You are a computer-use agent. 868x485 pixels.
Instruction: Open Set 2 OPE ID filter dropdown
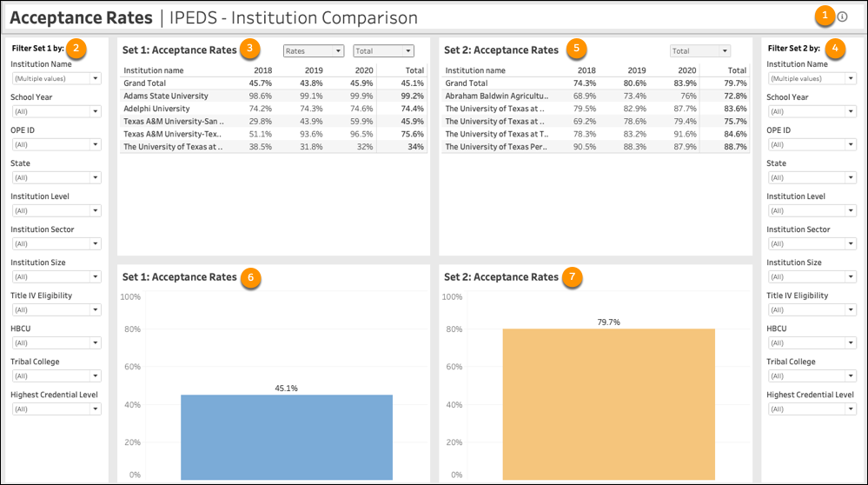click(812, 144)
